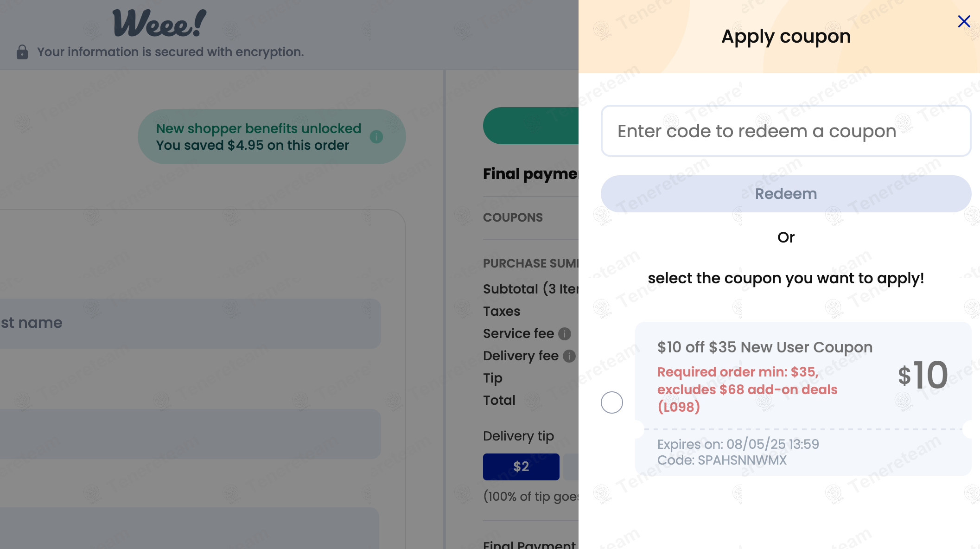Click the Delivery fee info icon
The image size is (980, 549).
coord(569,356)
